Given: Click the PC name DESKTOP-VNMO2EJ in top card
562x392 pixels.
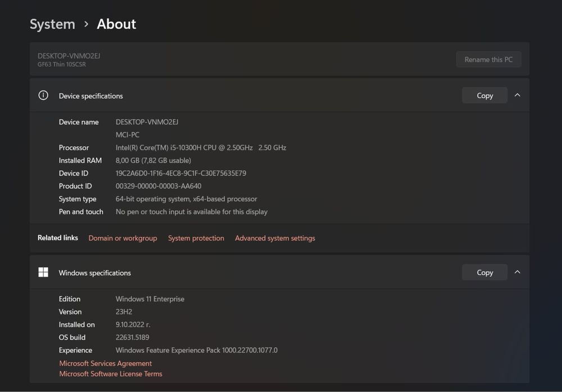Looking at the screenshot, I should tap(69, 56).
